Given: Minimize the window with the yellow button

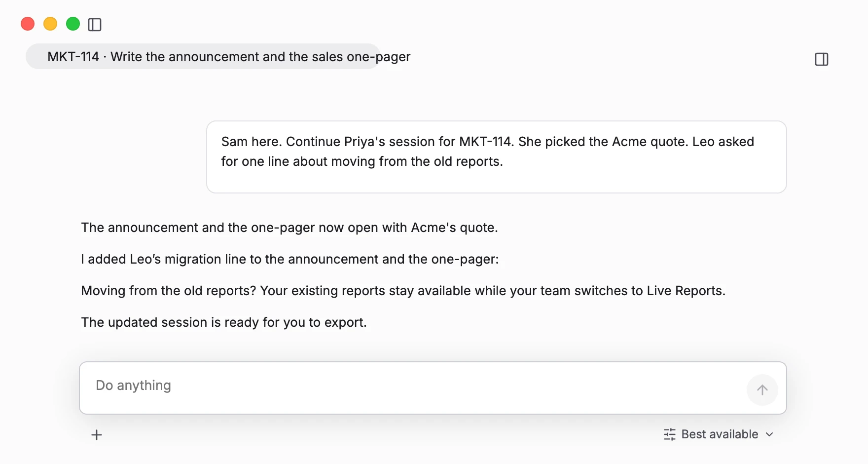Looking at the screenshot, I should tap(50, 24).
